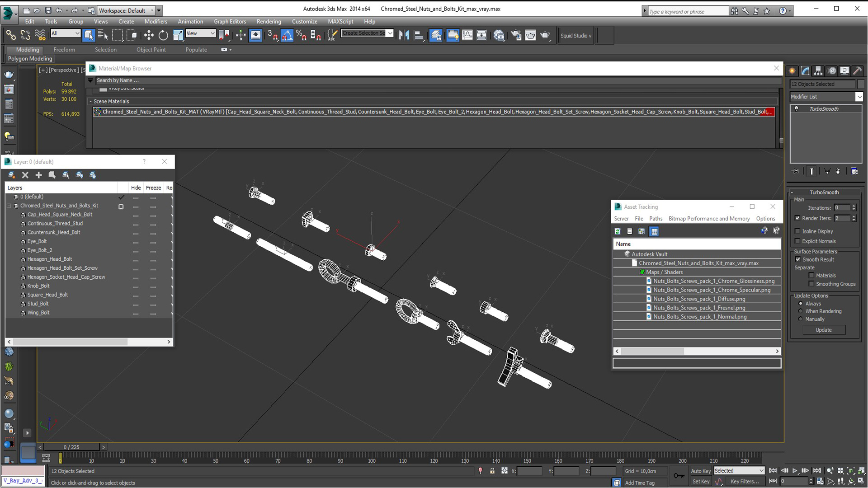Screen dimensions: 868x488
Task: Create new layer in Layer dialog
Action: point(12,175)
